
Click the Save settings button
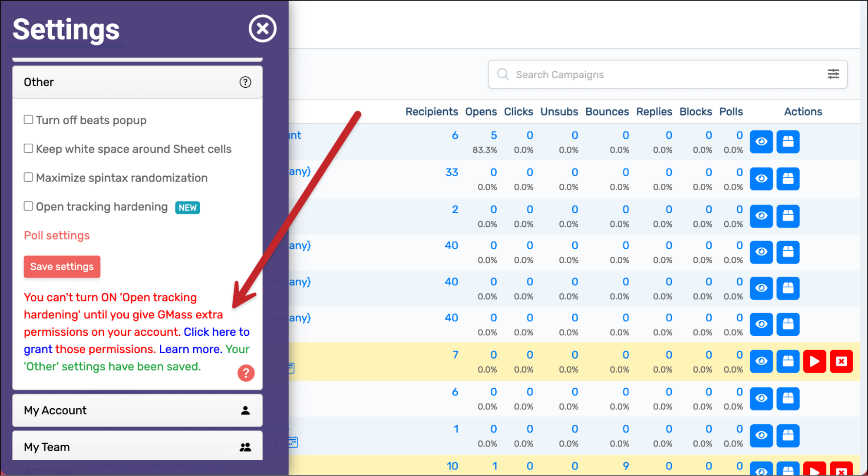pyautogui.click(x=62, y=267)
